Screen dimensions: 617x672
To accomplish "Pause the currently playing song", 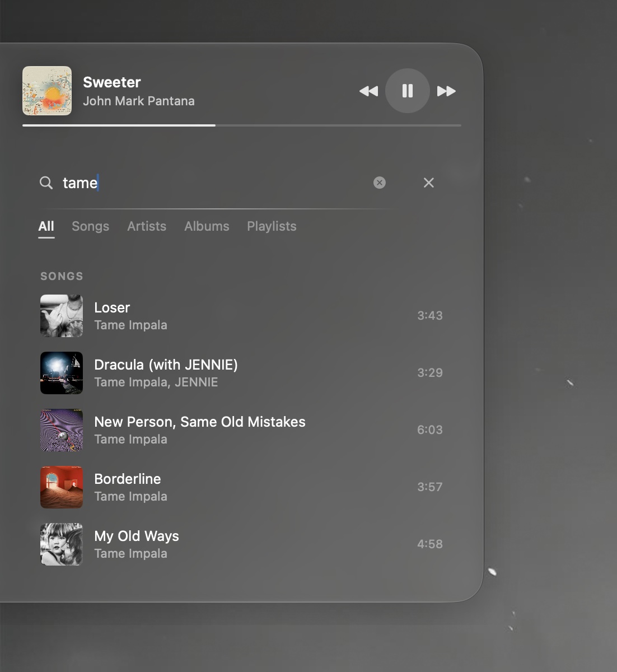I will click(407, 91).
